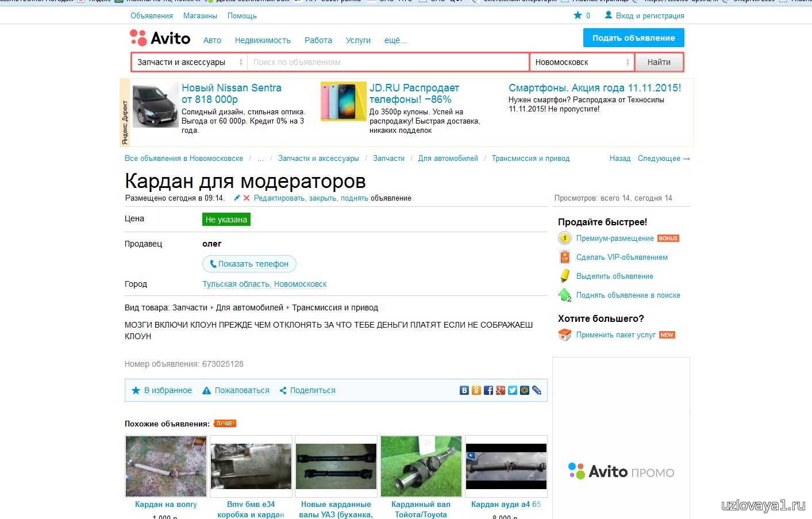Share via LiveJournal pencil icon

537,390
